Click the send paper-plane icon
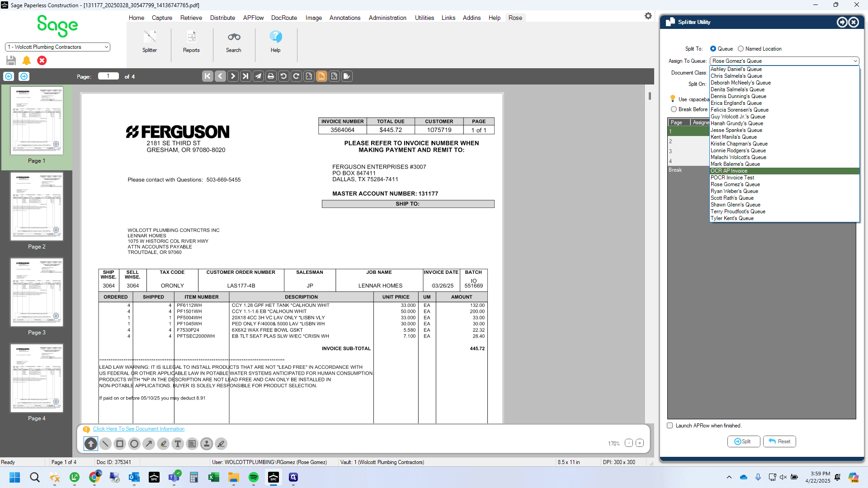Image resolution: width=868 pixels, height=488 pixels. [x=258, y=76]
